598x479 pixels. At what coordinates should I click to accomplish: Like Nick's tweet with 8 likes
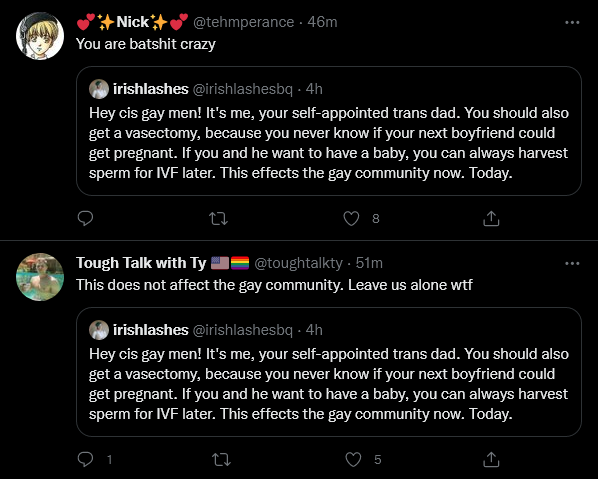tap(351, 219)
